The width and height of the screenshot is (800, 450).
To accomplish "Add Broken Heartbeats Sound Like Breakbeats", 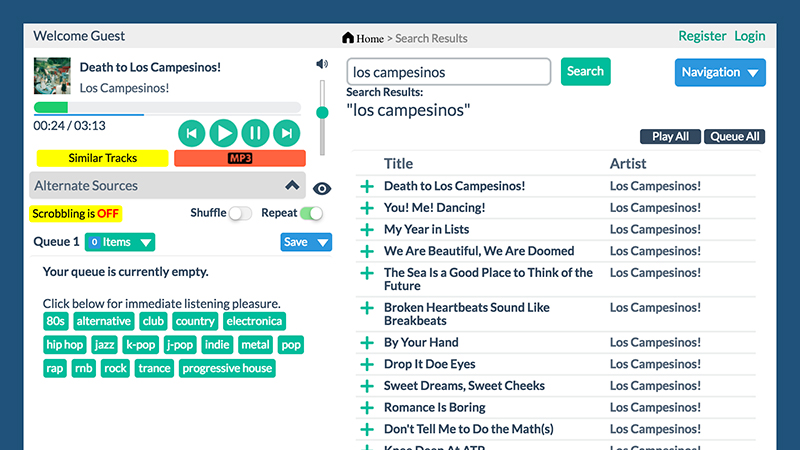I will 367,308.
